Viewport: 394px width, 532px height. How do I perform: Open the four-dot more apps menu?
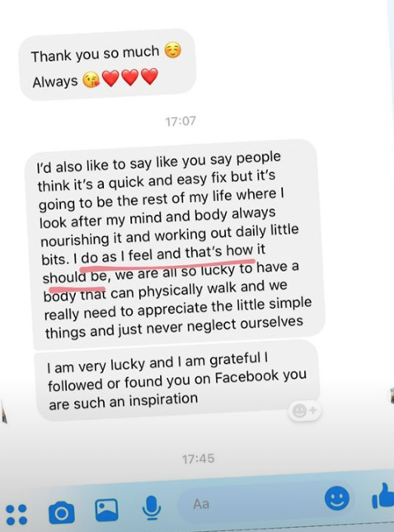[x=16, y=515]
